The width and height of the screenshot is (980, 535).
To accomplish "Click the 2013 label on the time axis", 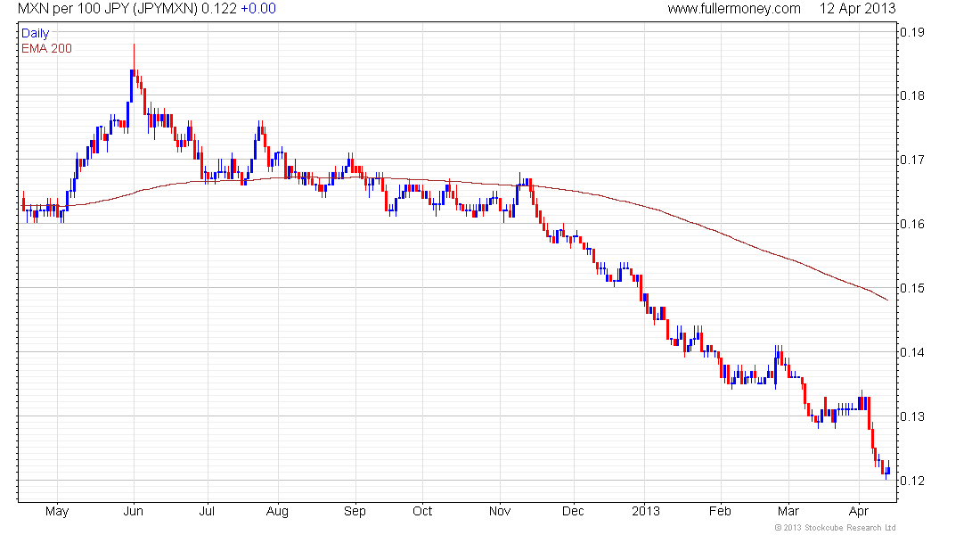I will point(646,511).
